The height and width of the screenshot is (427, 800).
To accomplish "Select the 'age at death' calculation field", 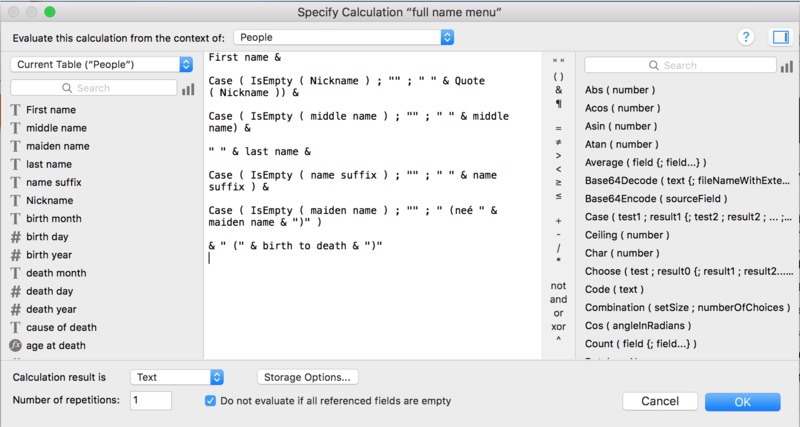I will coord(56,345).
